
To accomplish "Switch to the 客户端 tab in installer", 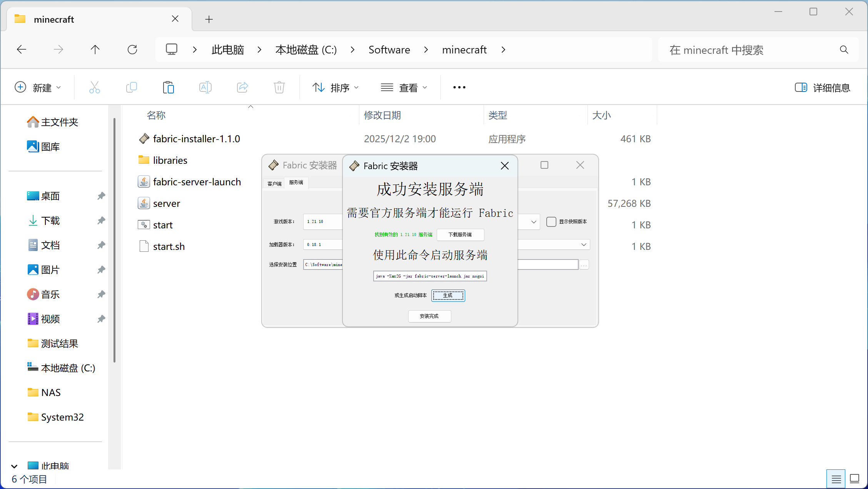I will coord(274,183).
